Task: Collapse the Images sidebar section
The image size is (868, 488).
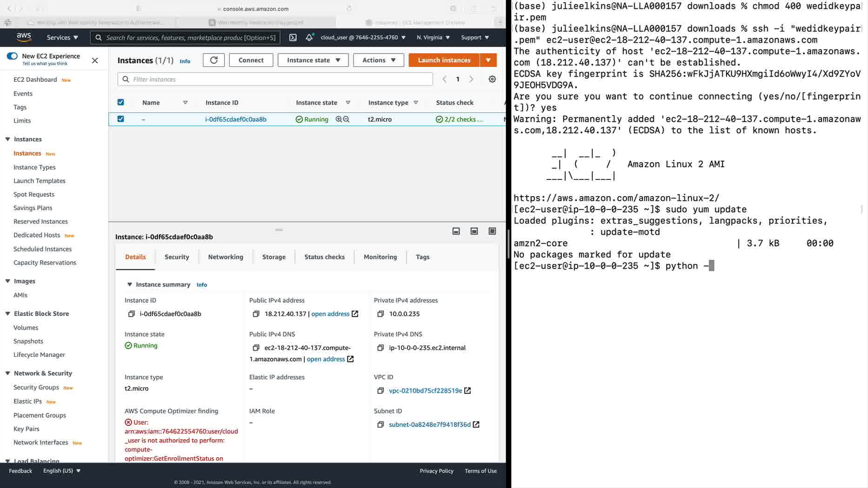Action: pyautogui.click(x=7, y=281)
